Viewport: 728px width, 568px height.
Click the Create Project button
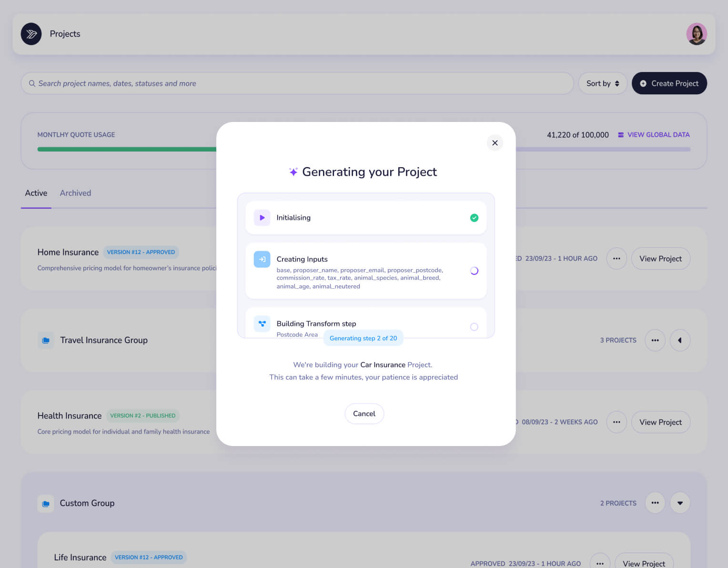(669, 83)
